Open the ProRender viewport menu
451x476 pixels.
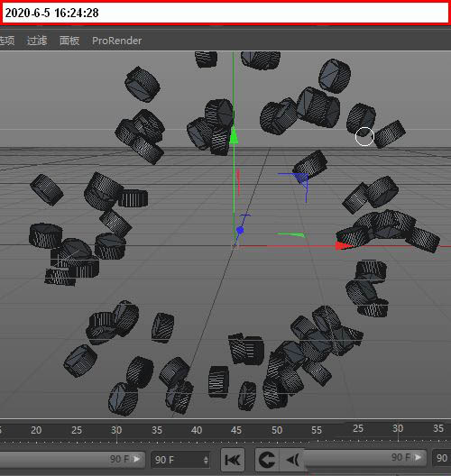coord(117,41)
